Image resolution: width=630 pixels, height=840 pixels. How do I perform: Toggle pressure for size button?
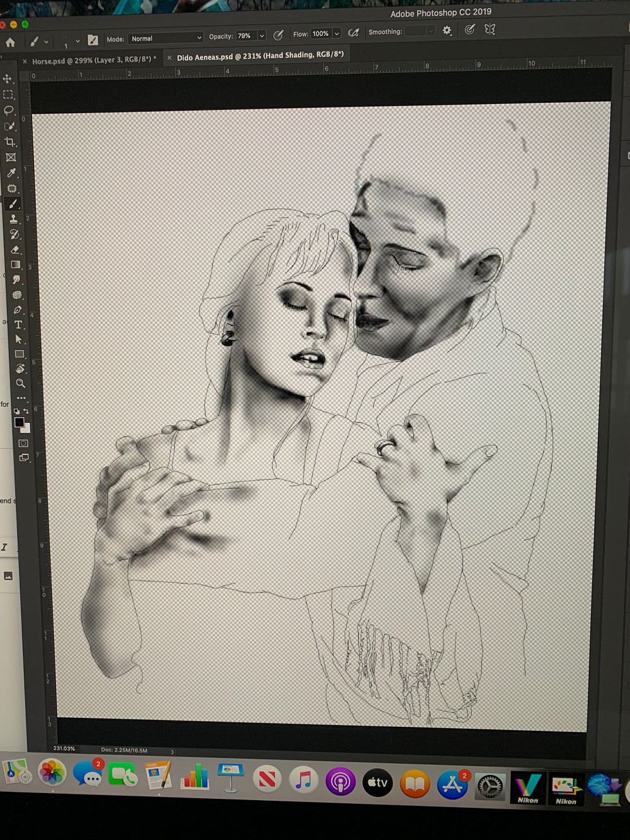pos(470,30)
